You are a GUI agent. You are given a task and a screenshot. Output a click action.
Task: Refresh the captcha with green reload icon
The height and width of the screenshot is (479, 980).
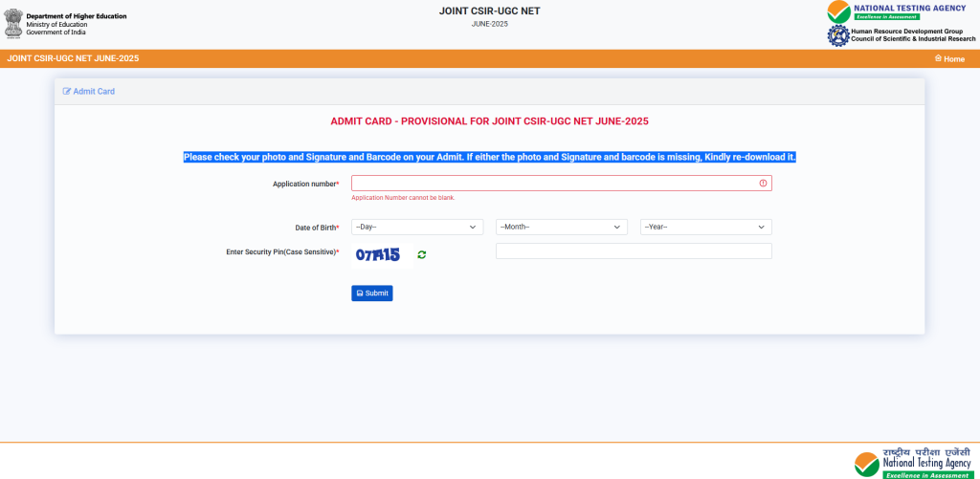point(422,255)
